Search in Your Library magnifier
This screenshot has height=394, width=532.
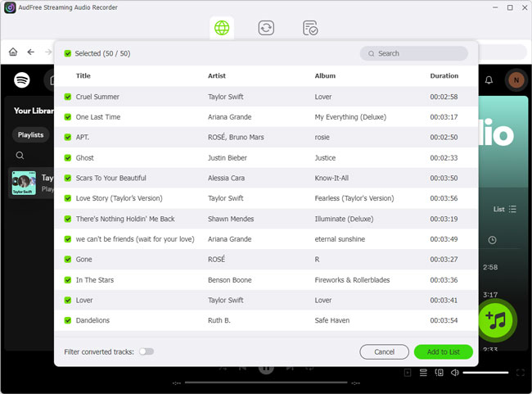click(x=20, y=156)
